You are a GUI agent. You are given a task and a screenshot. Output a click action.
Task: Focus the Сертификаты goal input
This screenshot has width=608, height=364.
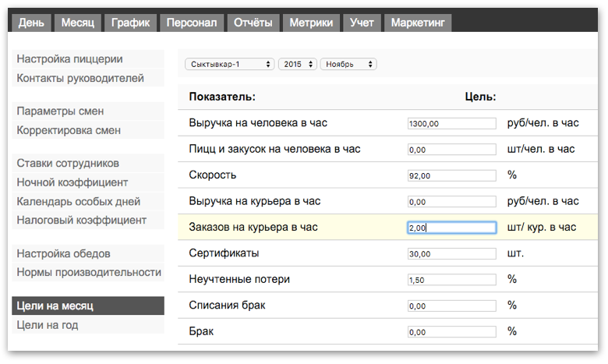452,254
